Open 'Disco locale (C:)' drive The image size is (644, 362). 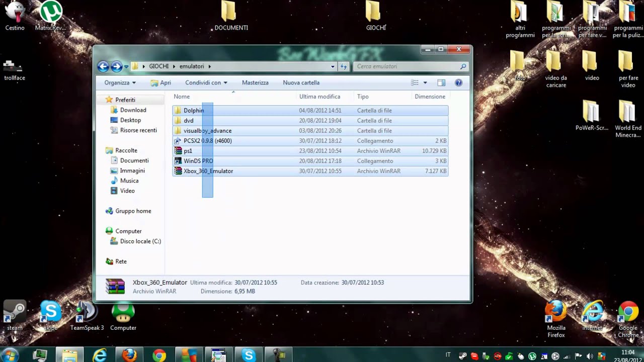140,241
